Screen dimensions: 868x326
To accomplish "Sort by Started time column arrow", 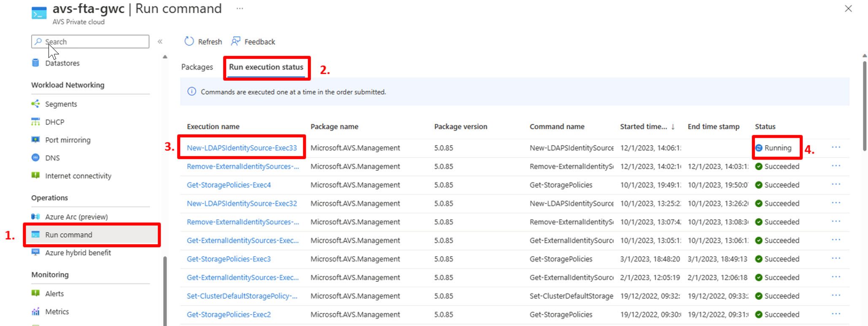I will point(673,126).
